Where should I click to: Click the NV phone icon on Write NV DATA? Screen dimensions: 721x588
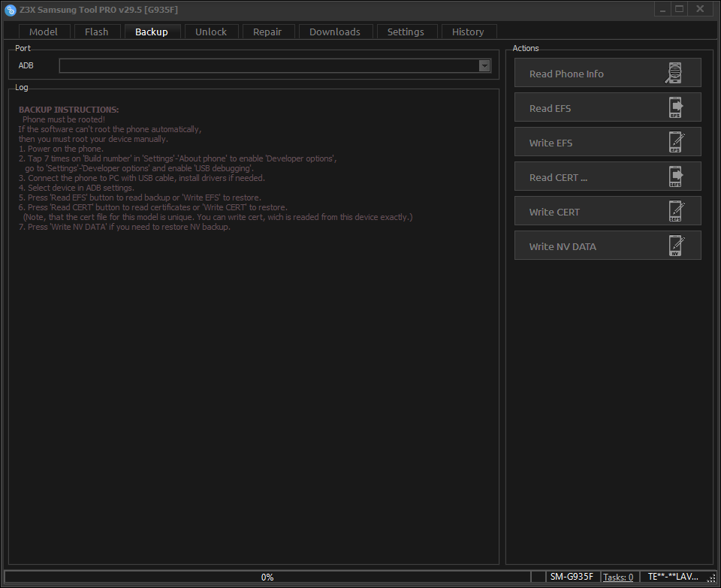pos(677,246)
